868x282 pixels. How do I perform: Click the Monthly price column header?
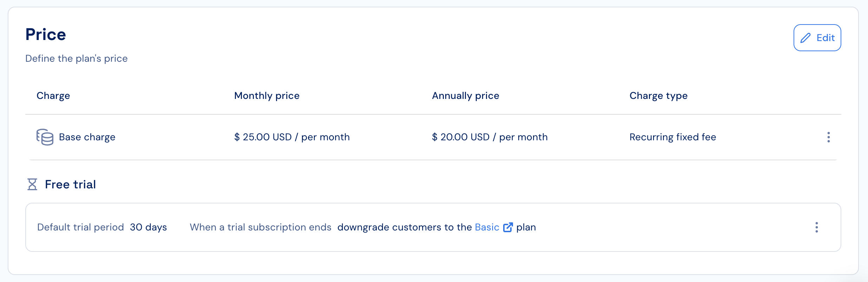tap(267, 96)
